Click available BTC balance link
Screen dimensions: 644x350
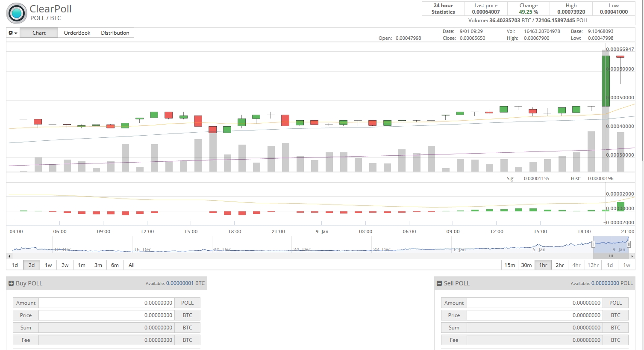click(179, 283)
